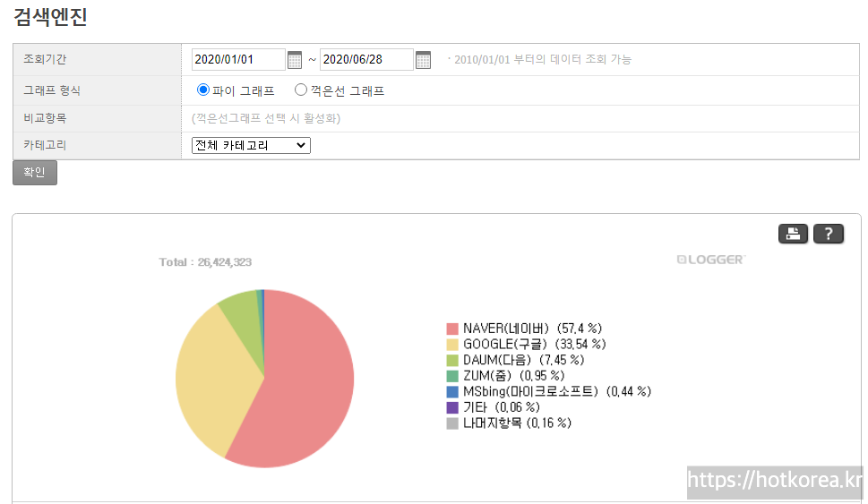Open the start date calendar picker icon

pyautogui.click(x=295, y=60)
